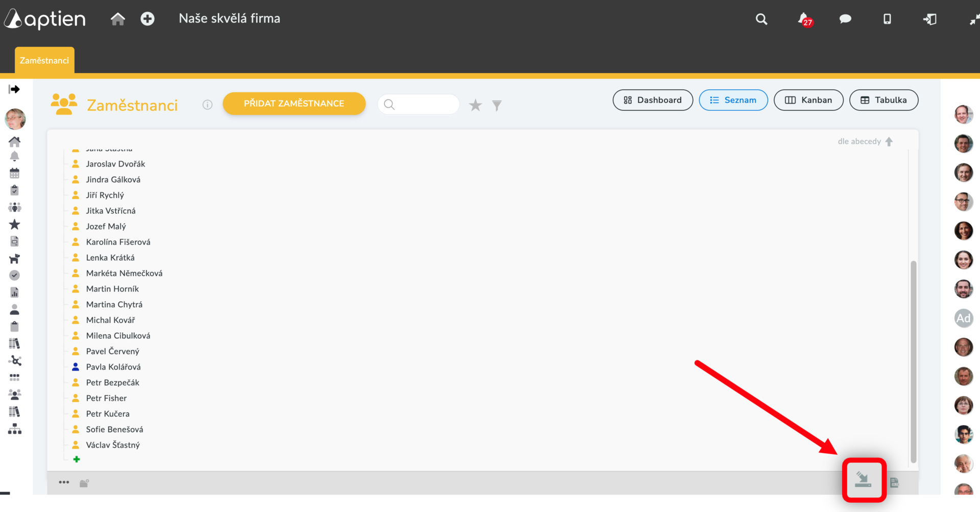Click the info icon beside Zaměstnanci title
This screenshot has height=512, width=980.
(207, 105)
